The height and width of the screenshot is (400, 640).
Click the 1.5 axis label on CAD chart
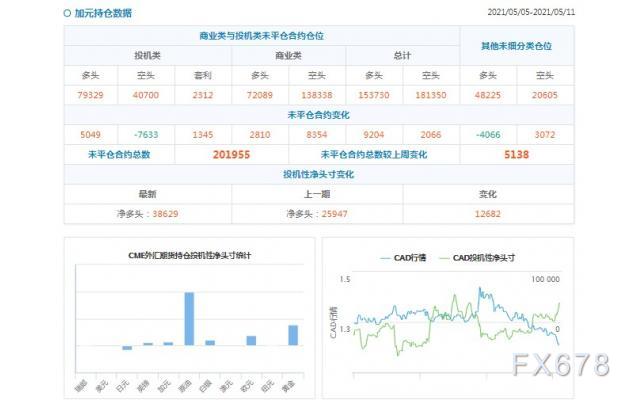coord(345,279)
